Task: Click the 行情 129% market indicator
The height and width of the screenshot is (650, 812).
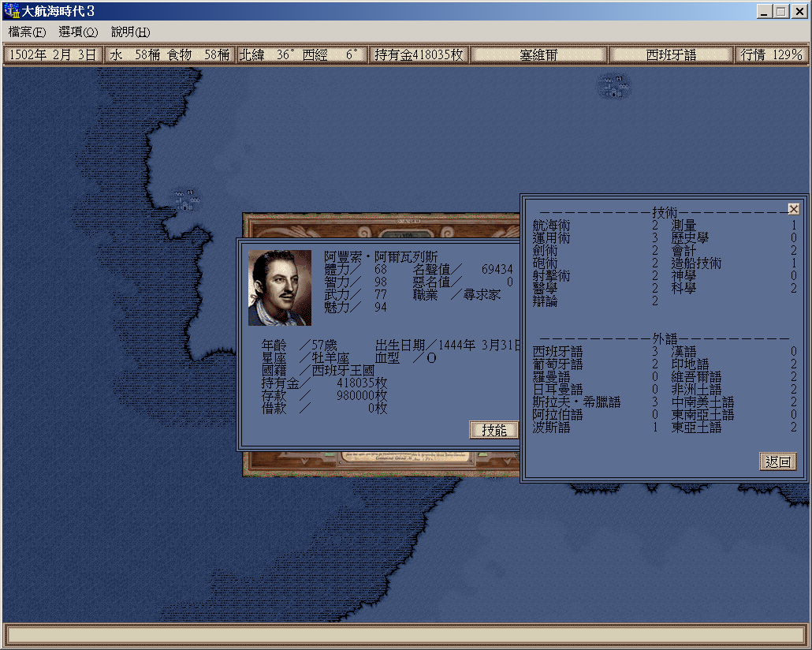Action: (x=771, y=55)
